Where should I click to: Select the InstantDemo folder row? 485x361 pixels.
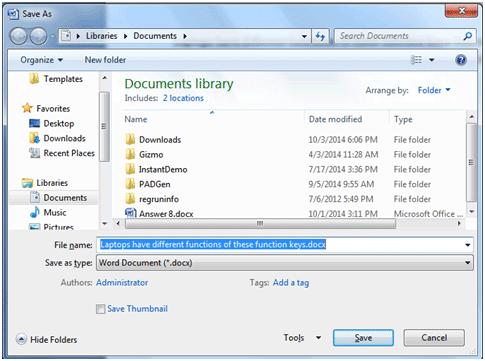(x=163, y=169)
